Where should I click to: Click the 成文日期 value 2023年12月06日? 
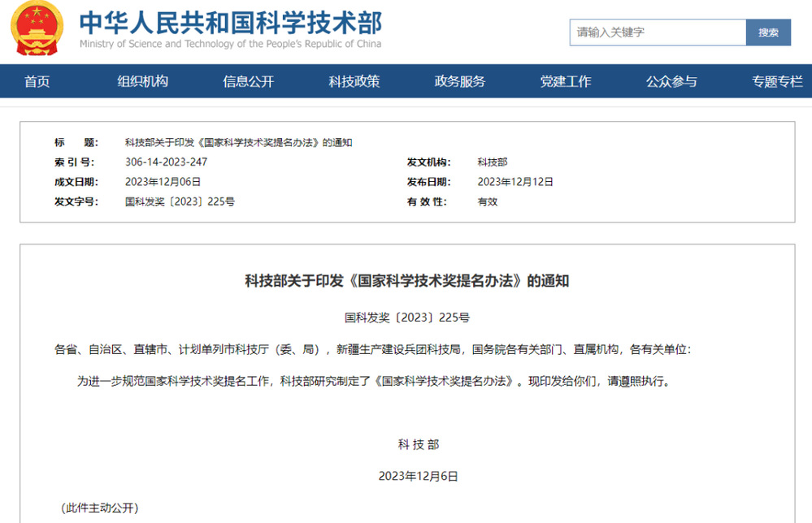click(163, 182)
